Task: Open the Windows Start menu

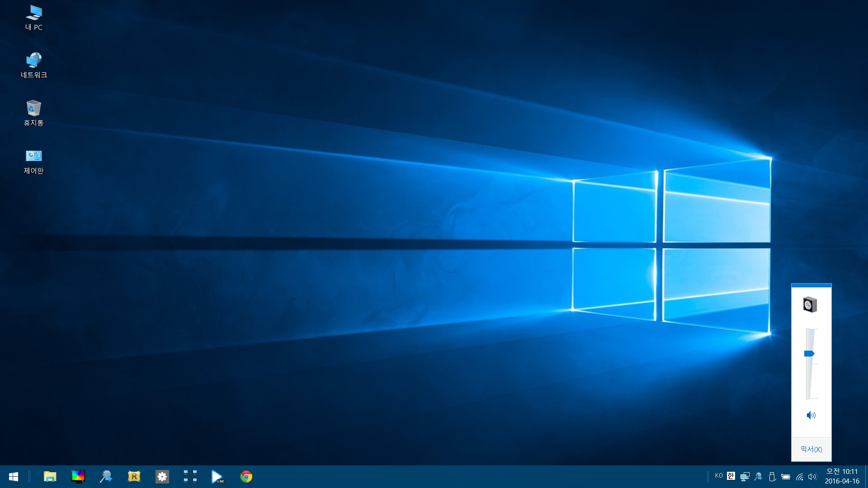Action: click(14, 477)
